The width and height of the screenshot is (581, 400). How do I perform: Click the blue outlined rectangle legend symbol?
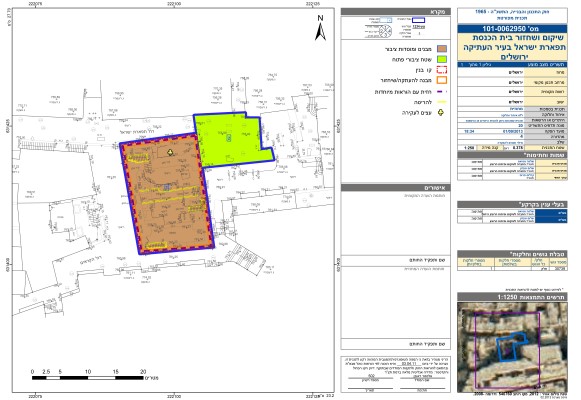pos(419,21)
